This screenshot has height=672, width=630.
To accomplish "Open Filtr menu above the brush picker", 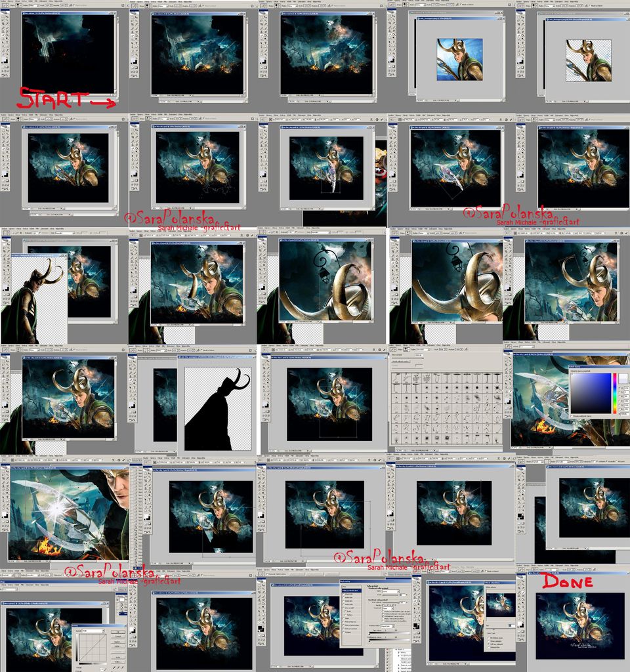I will [424, 345].
